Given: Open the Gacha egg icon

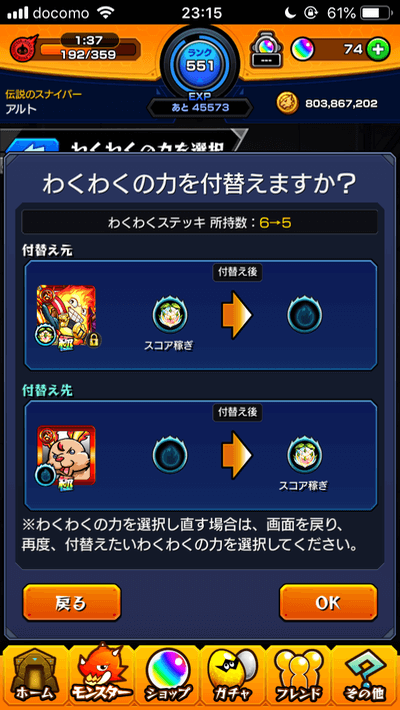Looking at the screenshot, I should coord(233,677).
